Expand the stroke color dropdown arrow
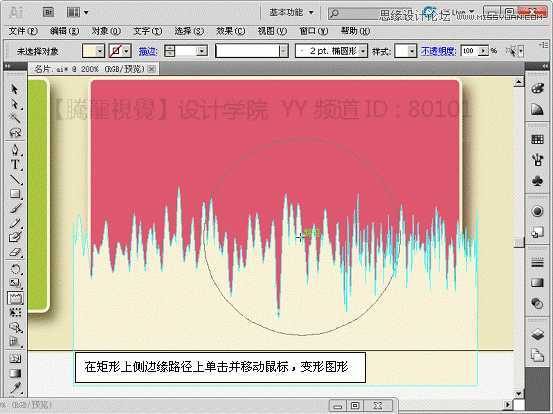 pyautogui.click(x=126, y=51)
